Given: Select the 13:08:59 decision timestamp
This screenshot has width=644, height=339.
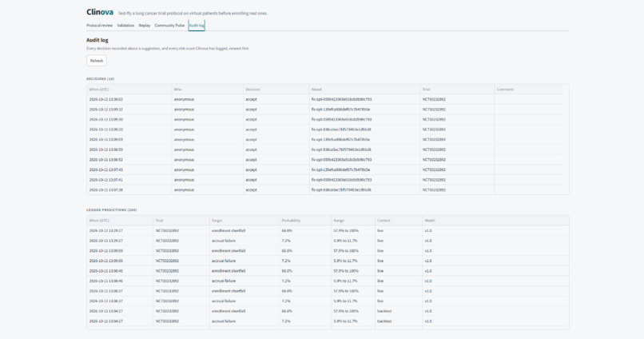Looking at the screenshot, I should coord(106,150).
